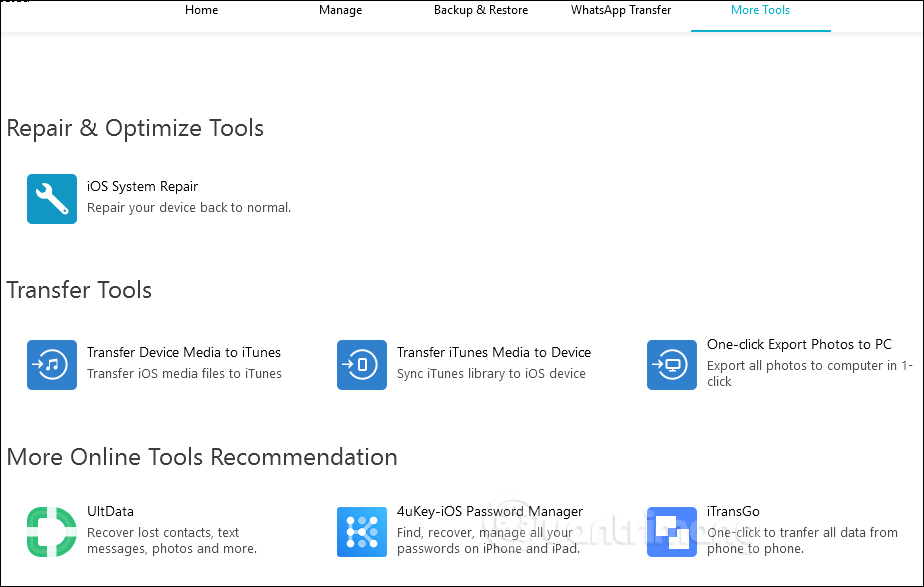Image resolution: width=924 pixels, height=587 pixels.
Task: Click the blue iTransGo icon
Action: click(x=671, y=532)
